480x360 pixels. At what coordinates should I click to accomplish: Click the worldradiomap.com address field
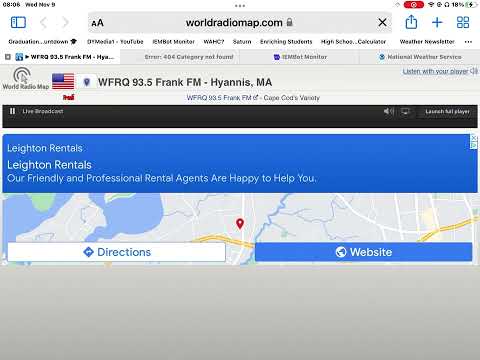[x=240, y=23]
